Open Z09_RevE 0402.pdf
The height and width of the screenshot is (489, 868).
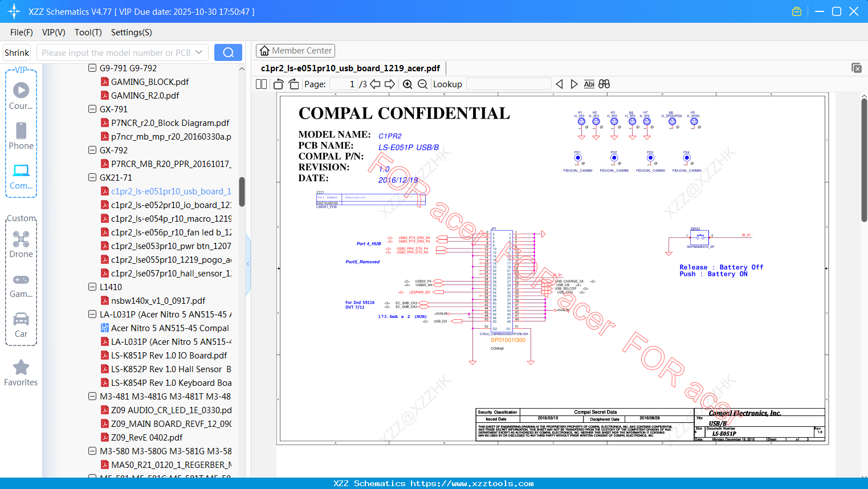(146, 437)
